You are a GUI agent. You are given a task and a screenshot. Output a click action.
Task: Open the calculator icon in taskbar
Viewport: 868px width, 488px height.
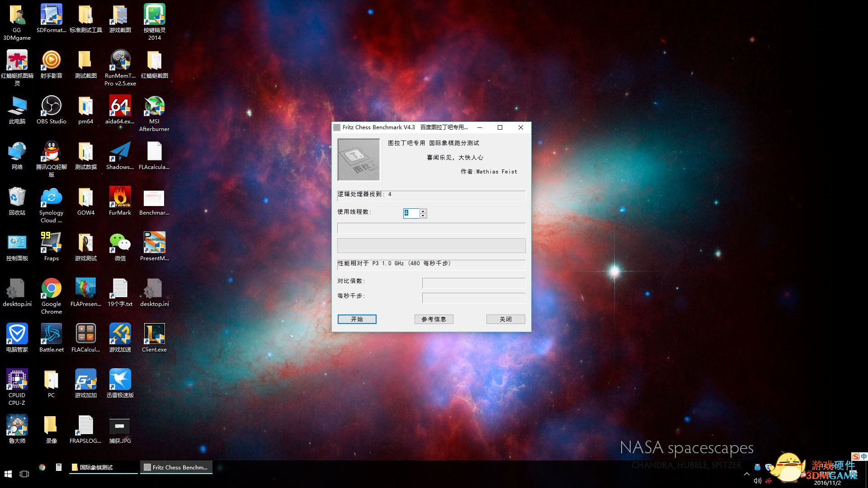(x=59, y=467)
